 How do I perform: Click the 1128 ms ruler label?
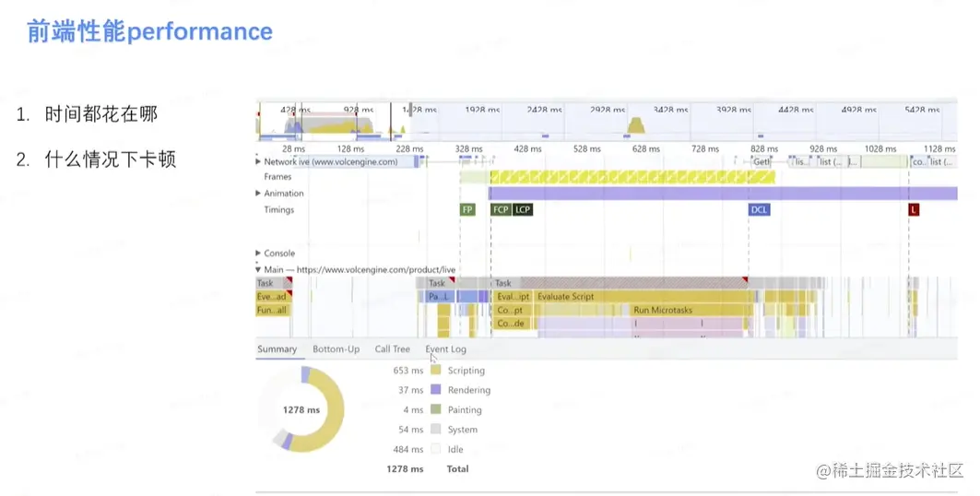(x=939, y=148)
